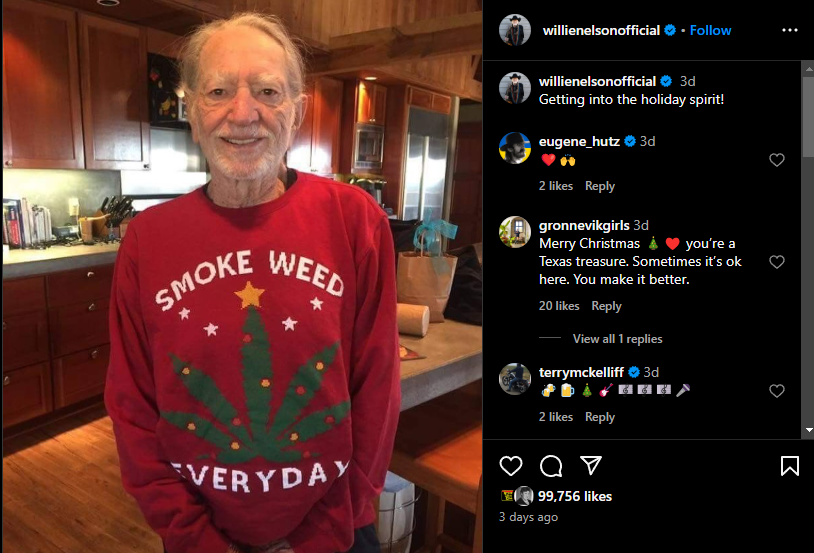Reply to eugene_hutz's comment
The width and height of the screenshot is (814, 553).
tap(600, 186)
